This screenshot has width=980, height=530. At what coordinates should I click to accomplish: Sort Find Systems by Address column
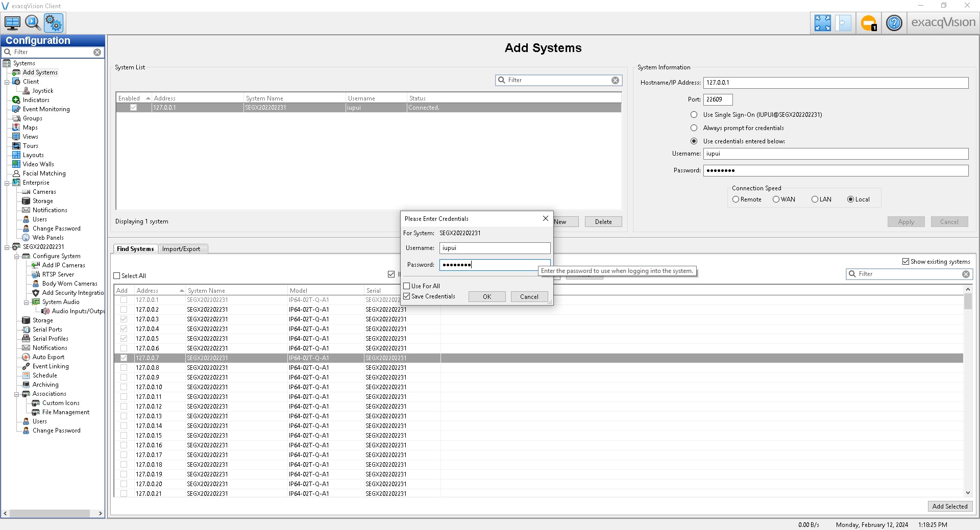(160, 290)
